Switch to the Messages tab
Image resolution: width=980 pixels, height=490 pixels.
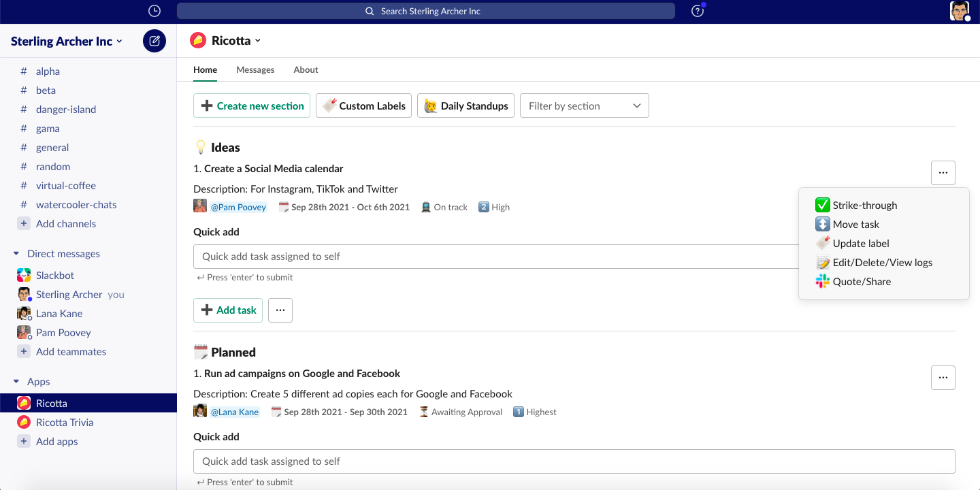[255, 69]
